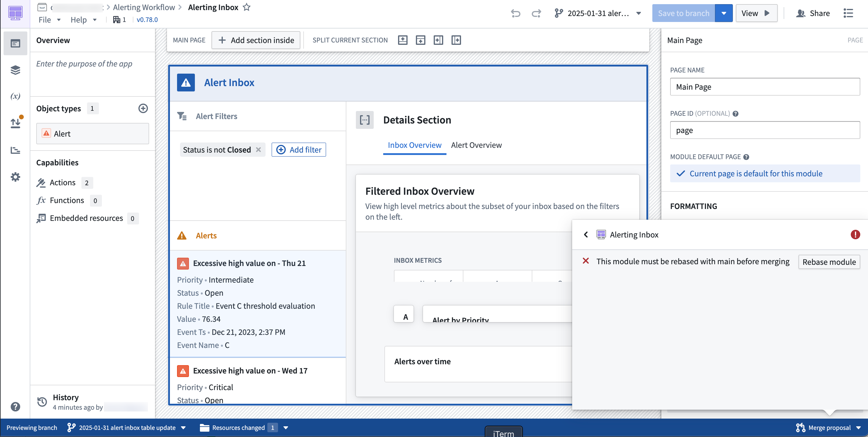The image size is (868, 437).
Task: Click the redo arrow icon
Action: coord(536,13)
